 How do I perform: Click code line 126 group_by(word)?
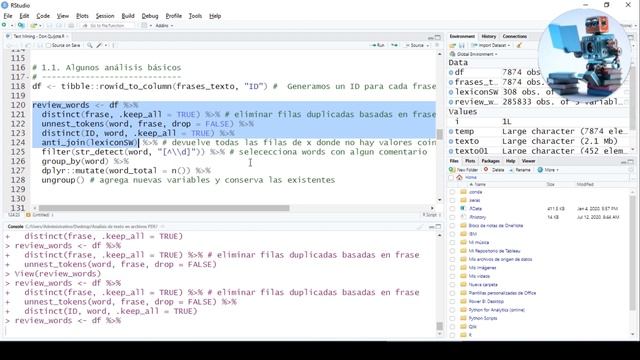click(85, 161)
